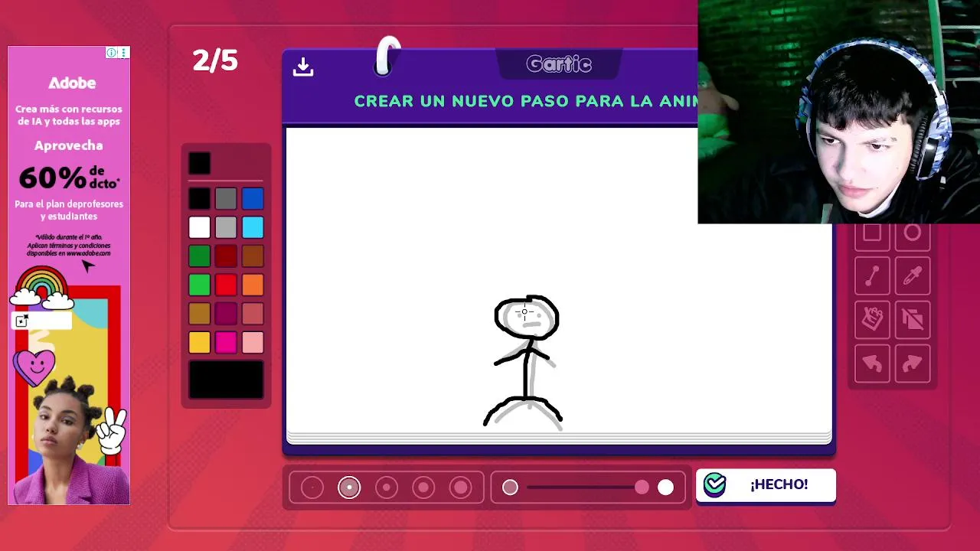Choose the cyan palette color
This screenshot has height=551, width=980.
(x=253, y=227)
